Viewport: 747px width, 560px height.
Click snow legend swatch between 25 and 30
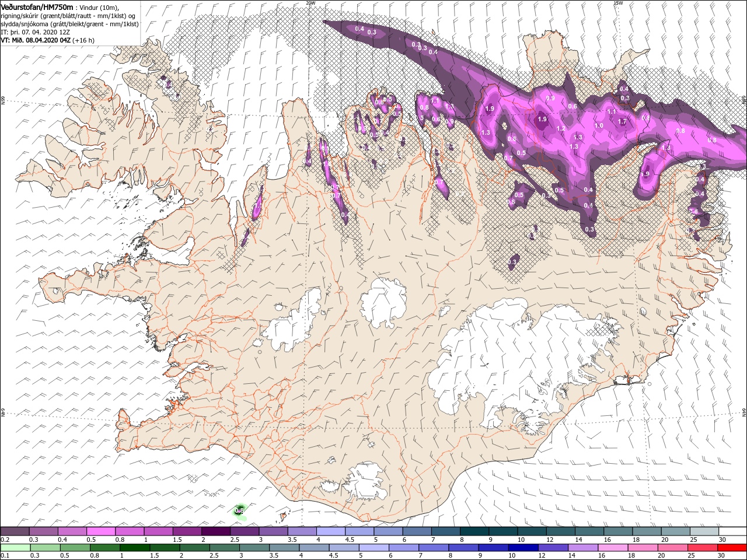click(704, 531)
